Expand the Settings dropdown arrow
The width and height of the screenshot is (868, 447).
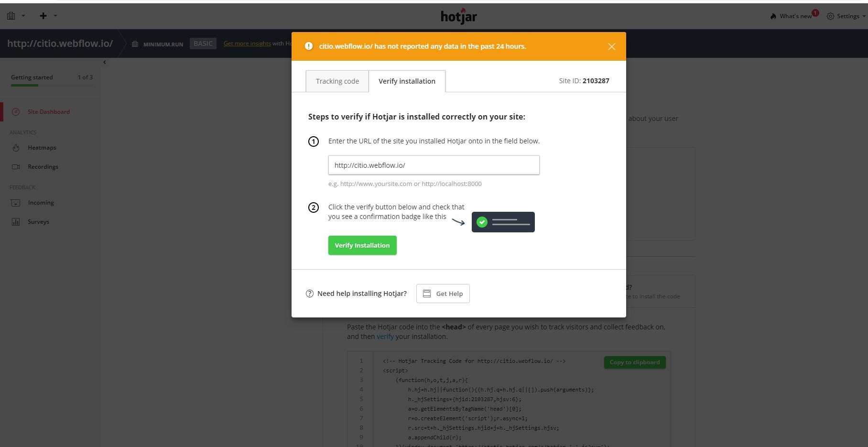coord(864,16)
